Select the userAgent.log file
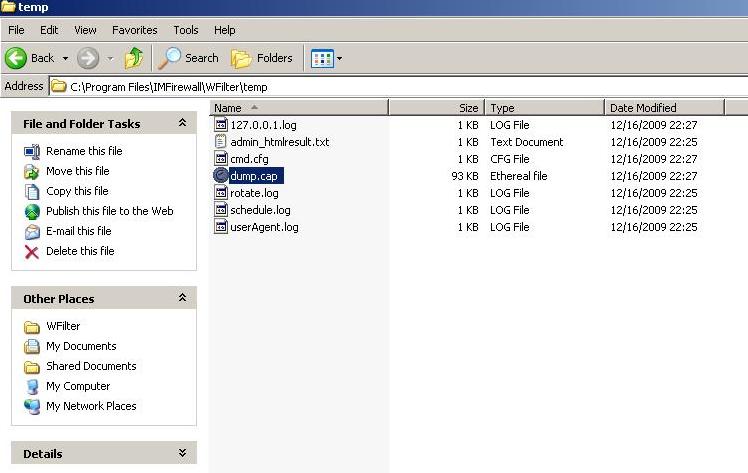Viewport: 748px width, 473px height. coord(264,227)
